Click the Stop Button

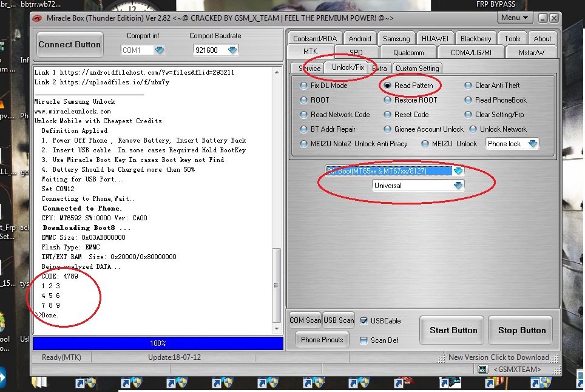[521, 330]
